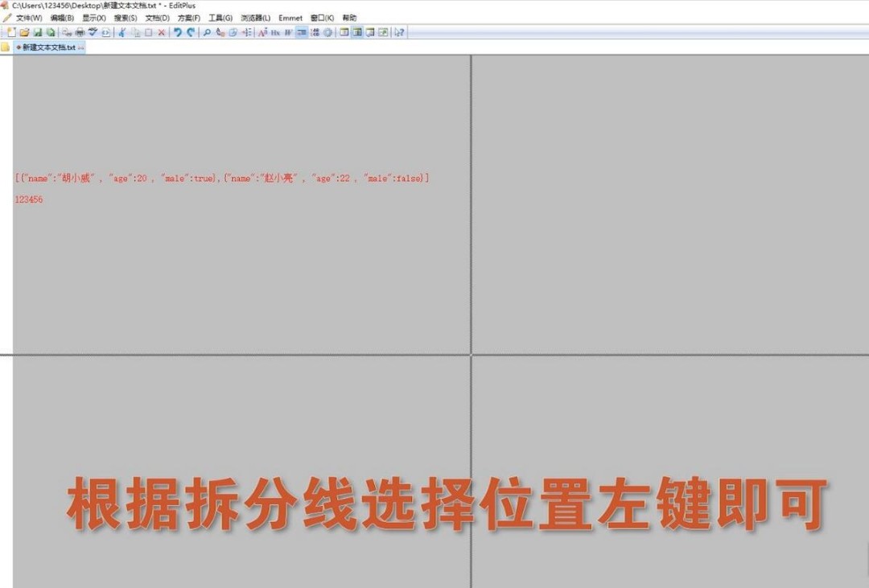Toggle the cliptext window panel
Screen dimensions: 869x588
[358, 32]
